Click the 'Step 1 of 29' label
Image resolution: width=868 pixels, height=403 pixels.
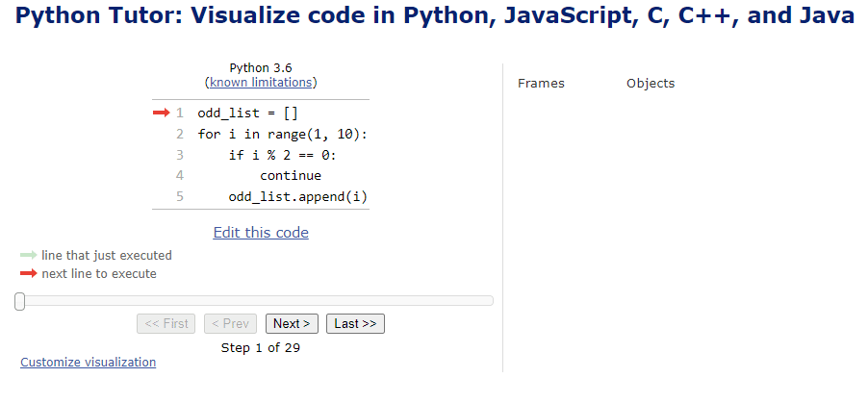tap(261, 348)
